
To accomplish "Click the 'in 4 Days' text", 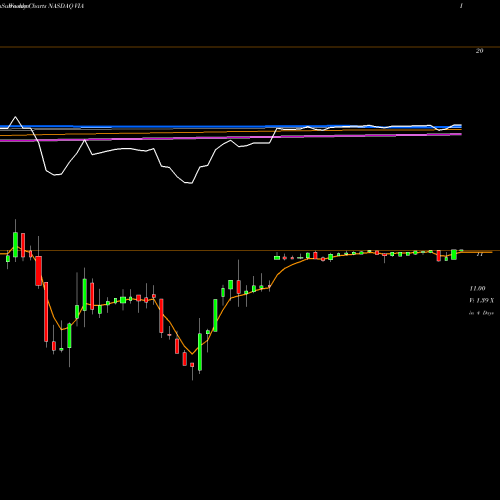I will 481,313.
